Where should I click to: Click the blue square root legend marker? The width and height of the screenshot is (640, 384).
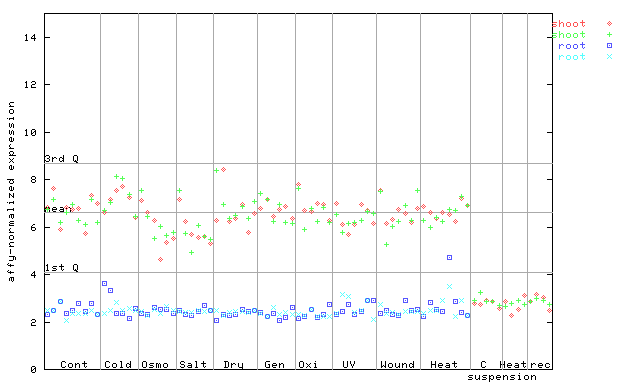coord(609,46)
